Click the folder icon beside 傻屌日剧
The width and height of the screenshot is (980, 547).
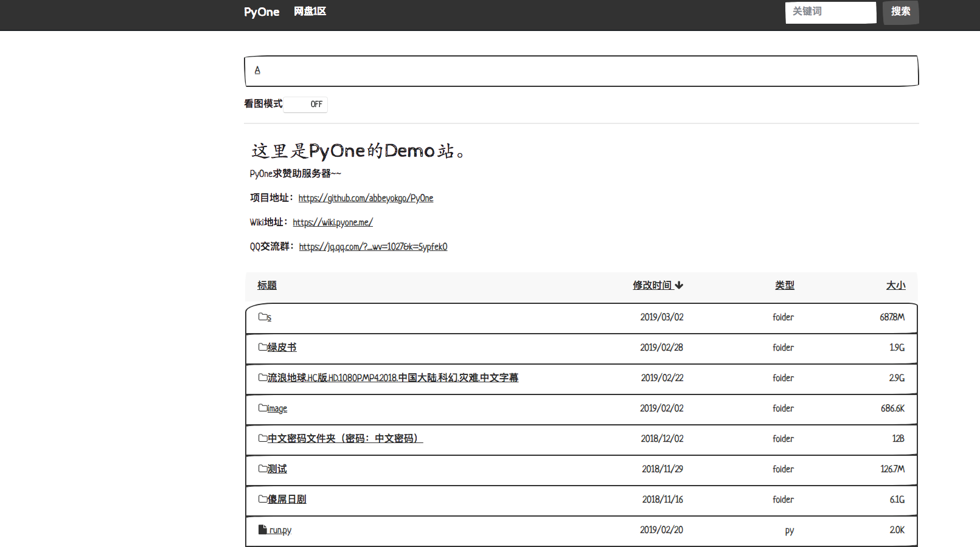coord(263,499)
